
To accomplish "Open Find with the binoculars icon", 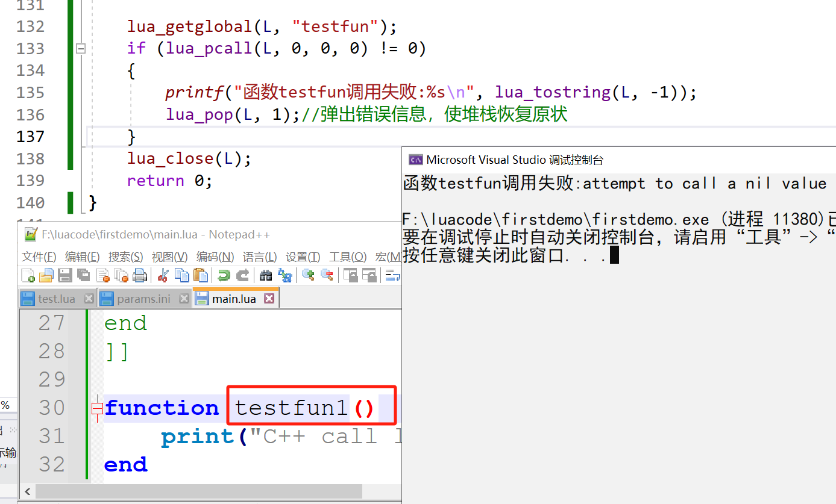I will coord(266,275).
